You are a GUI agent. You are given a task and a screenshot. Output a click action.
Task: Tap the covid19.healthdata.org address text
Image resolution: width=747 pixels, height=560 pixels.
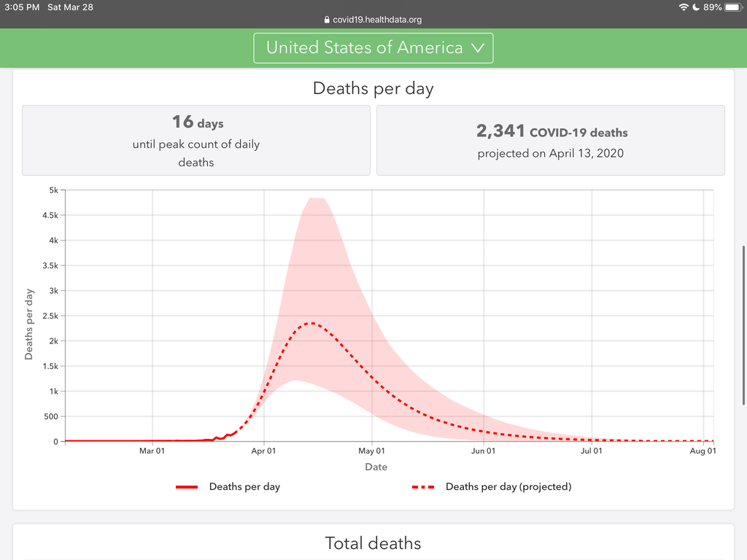(x=377, y=20)
